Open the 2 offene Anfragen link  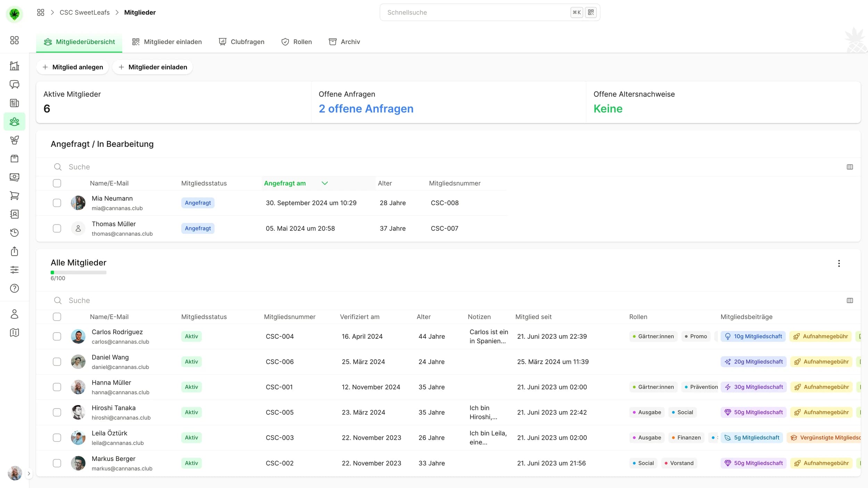click(x=366, y=109)
